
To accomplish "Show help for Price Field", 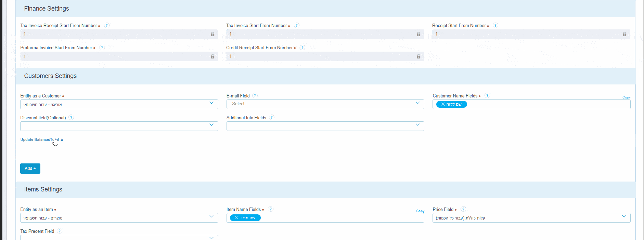I will (x=463, y=209).
